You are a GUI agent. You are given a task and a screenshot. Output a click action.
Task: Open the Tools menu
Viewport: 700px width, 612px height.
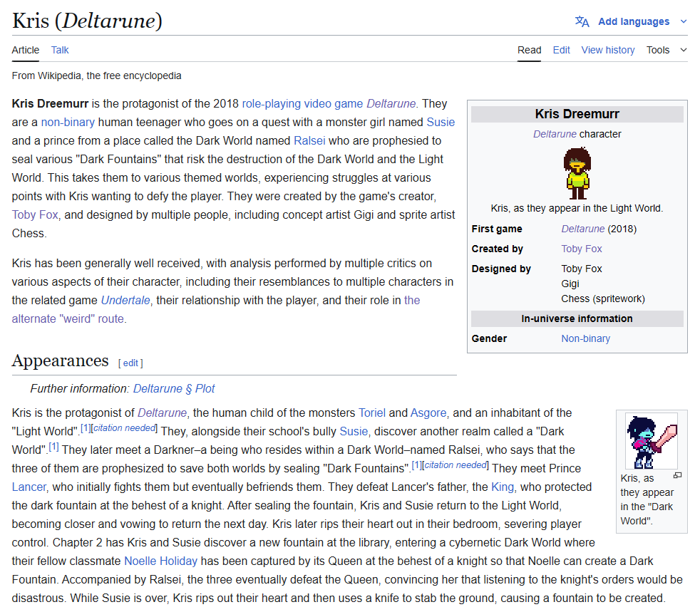(658, 50)
